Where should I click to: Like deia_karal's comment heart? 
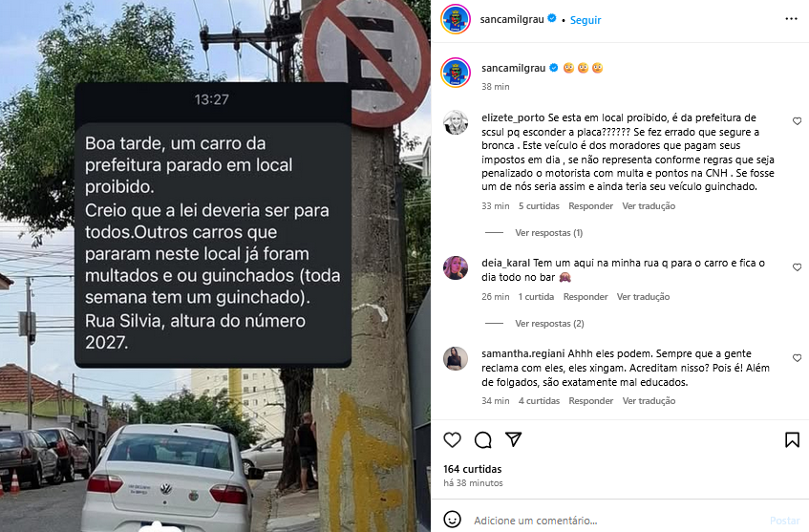[798, 267]
